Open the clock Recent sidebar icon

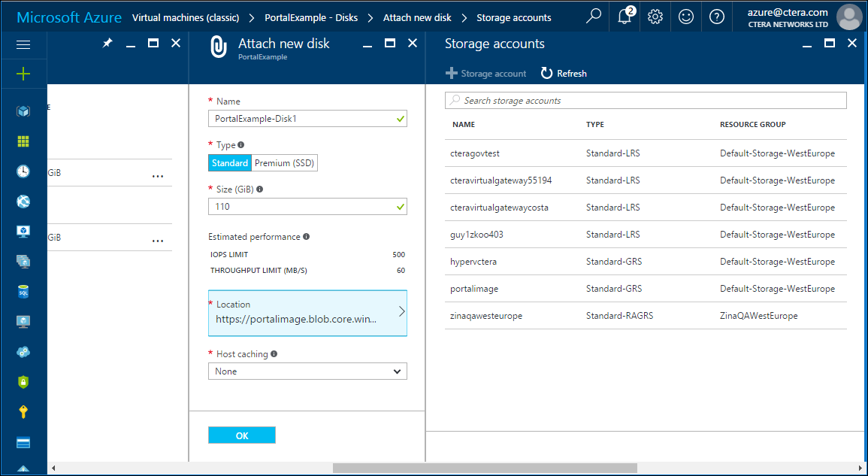point(23,171)
